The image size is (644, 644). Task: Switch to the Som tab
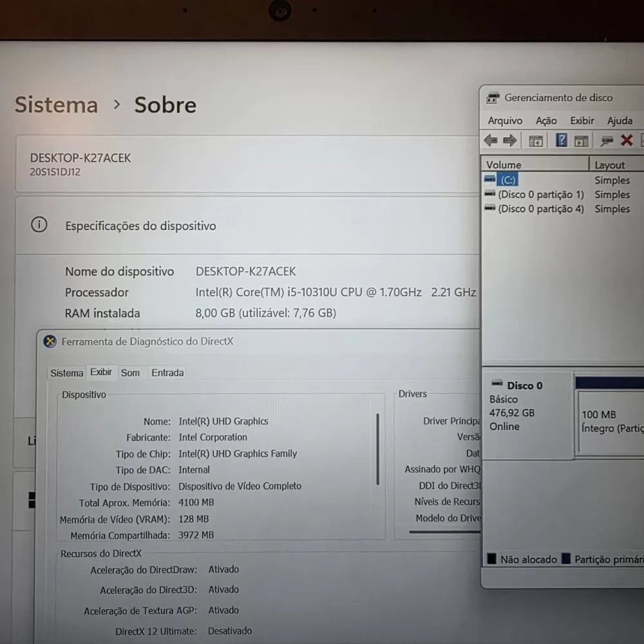click(x=130, y=373)
